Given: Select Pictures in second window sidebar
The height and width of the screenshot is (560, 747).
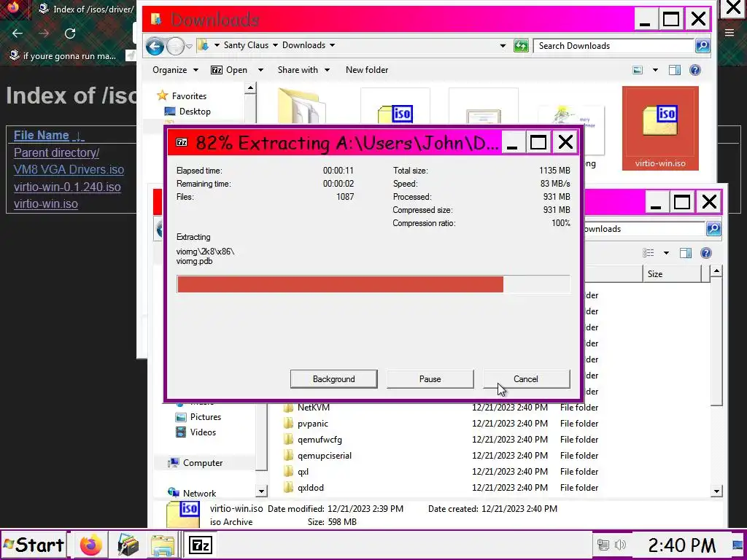Looking at the screenshot, I should [205, 417].
